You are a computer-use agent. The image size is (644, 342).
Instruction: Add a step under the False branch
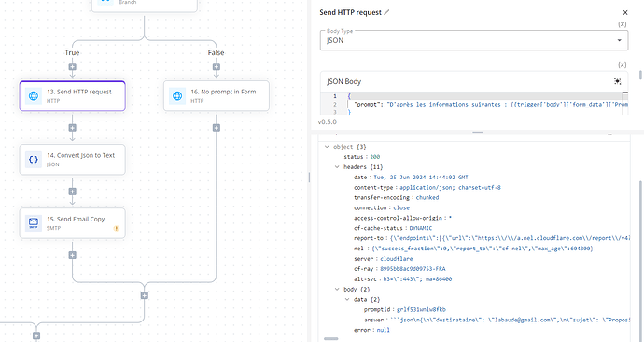217,66
